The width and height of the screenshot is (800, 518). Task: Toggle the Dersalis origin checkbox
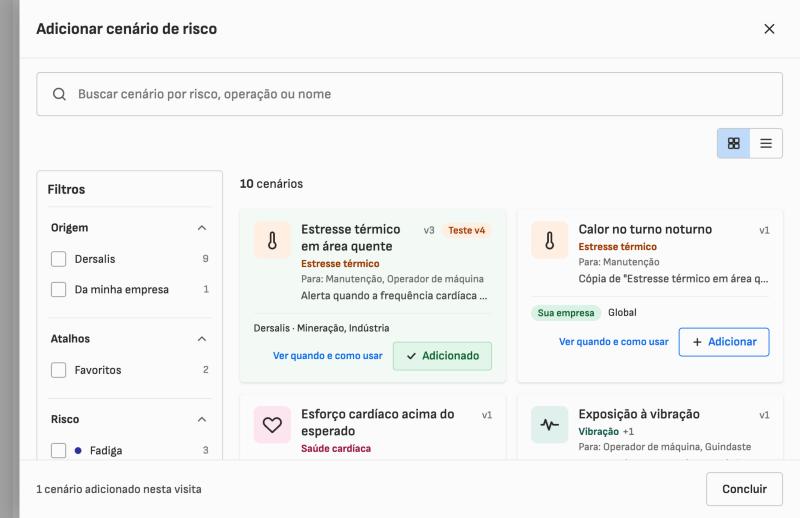[x=59, y=259]
